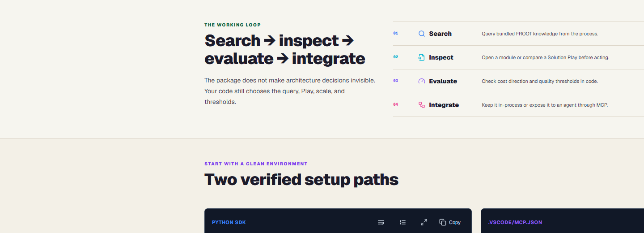The height and width of the screenshot is (233, 644).
Task: Click 'Check cost direction' description
Action: (x=540, y=81)
